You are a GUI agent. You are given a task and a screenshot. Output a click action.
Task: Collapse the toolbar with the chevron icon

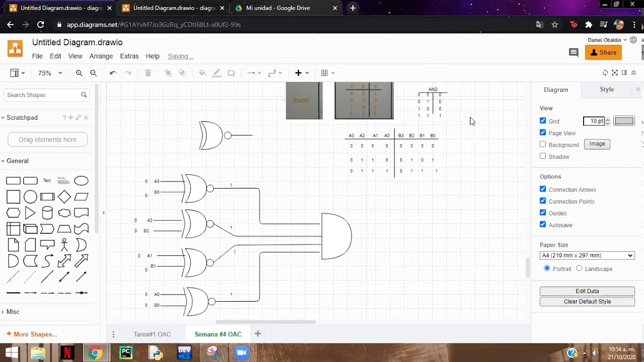coord(633,73)
